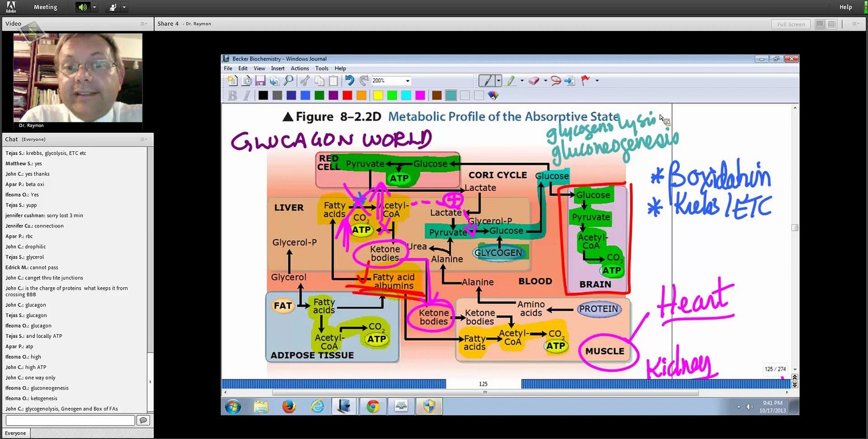Click the Redo arrow icon
Viewport: 868px width, 439px height.
point(364,80)
